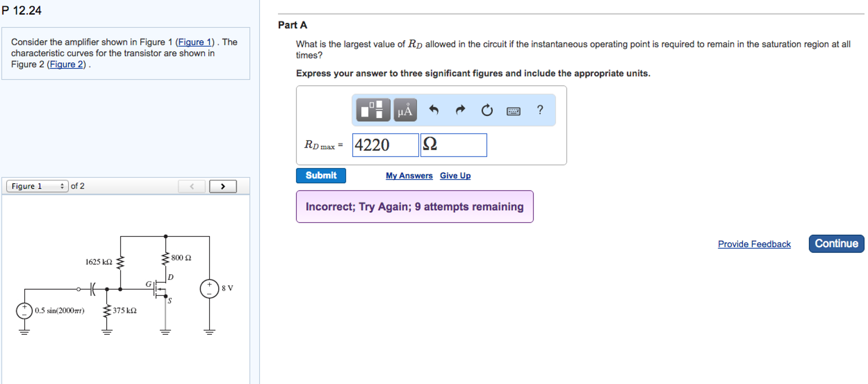The image size is (868, 384).
Task: Show keyboard shortcuts icon
Action: coord(513,111)
